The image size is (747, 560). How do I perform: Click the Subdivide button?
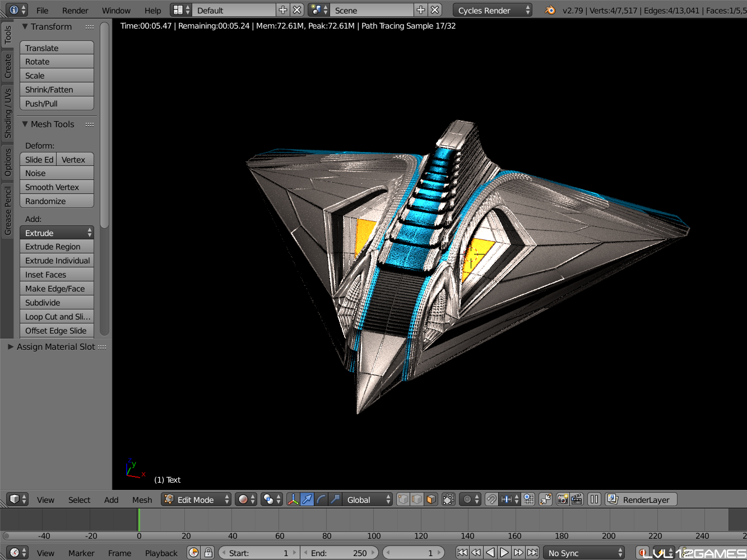57,303
